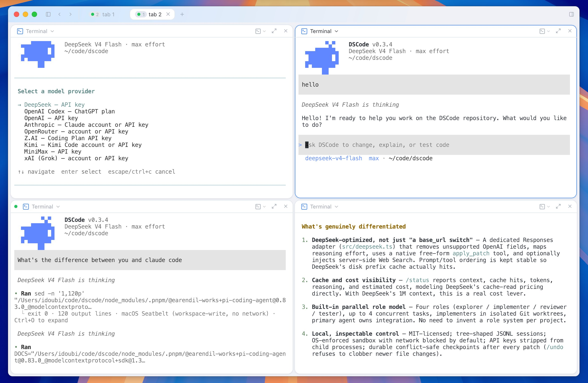Image resolution: width=588 pixels, height=383 pixels.
Task: Close tab 2 with its X icon
Action: [168, 14]
